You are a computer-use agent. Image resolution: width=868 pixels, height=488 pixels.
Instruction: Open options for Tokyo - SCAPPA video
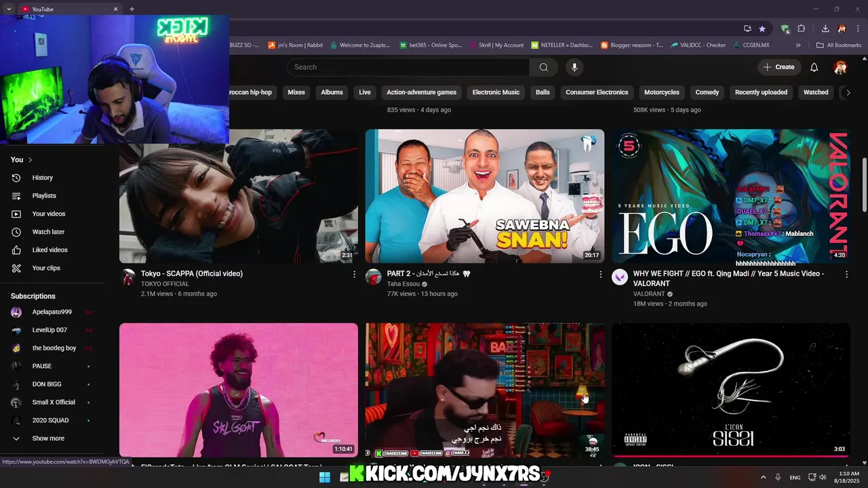[354, 274]
